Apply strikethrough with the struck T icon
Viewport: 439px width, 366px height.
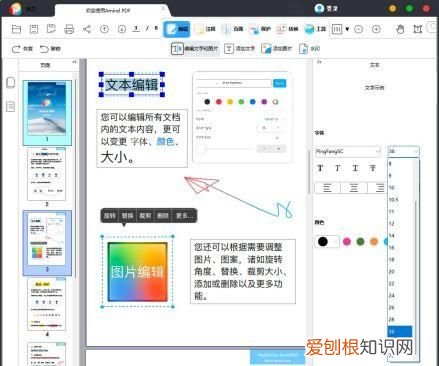click(x=373, y=168)
